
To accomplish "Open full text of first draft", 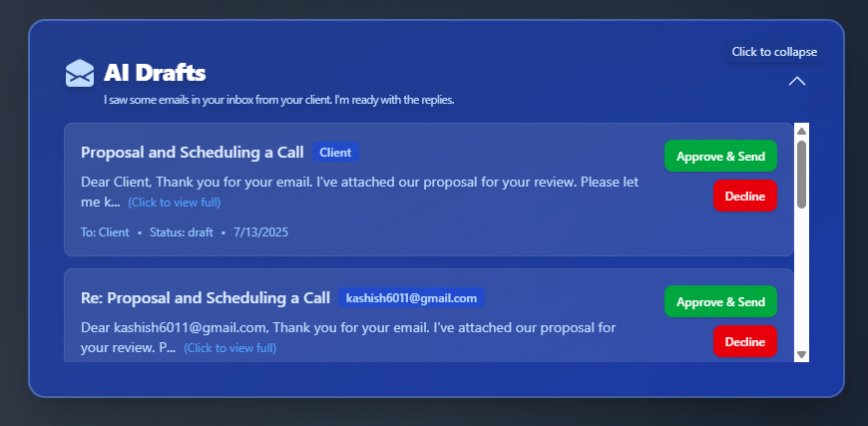I will [175, 203].
